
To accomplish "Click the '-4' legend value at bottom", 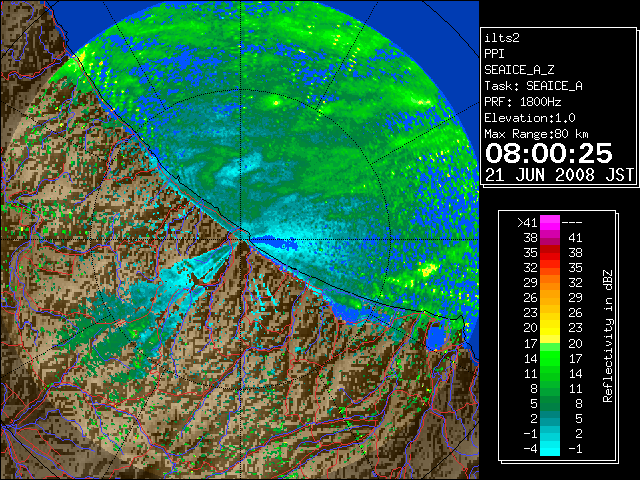I will click(x=531, y=449).
